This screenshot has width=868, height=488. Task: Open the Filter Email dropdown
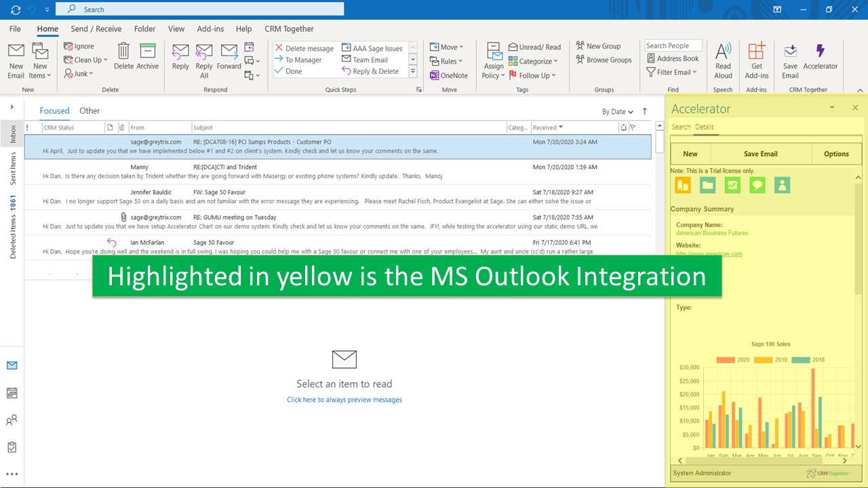[671, 72]
